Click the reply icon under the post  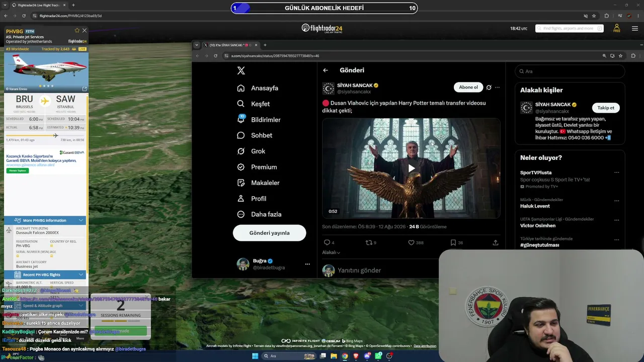click(x=327, y=242)
